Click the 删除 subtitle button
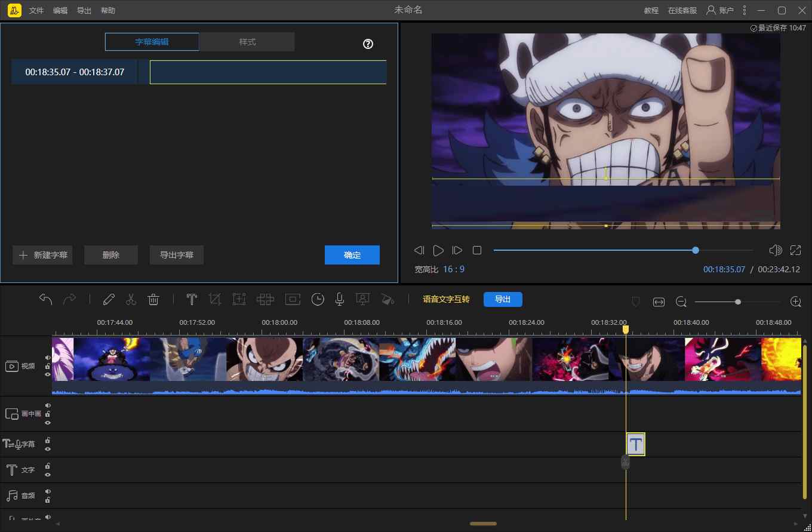The width and height of the screenshot is (812, 532). point(111,255)
